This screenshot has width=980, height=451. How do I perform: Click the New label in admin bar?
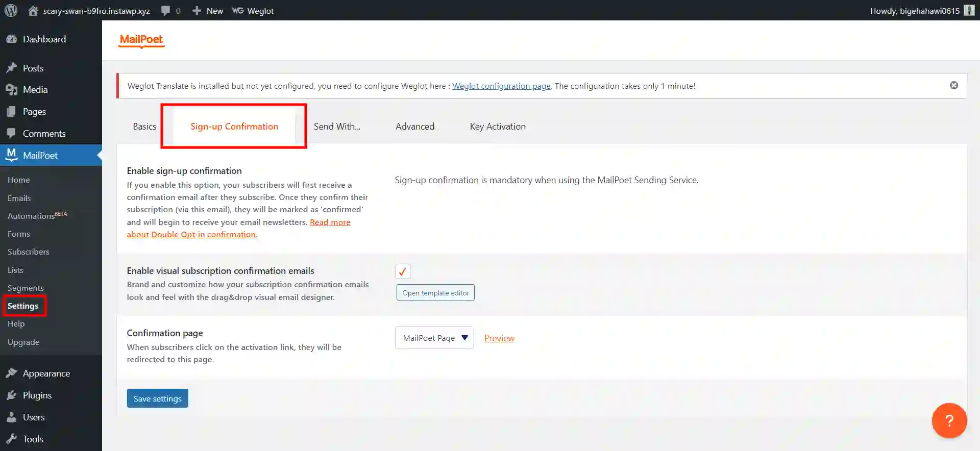[215, 11]
